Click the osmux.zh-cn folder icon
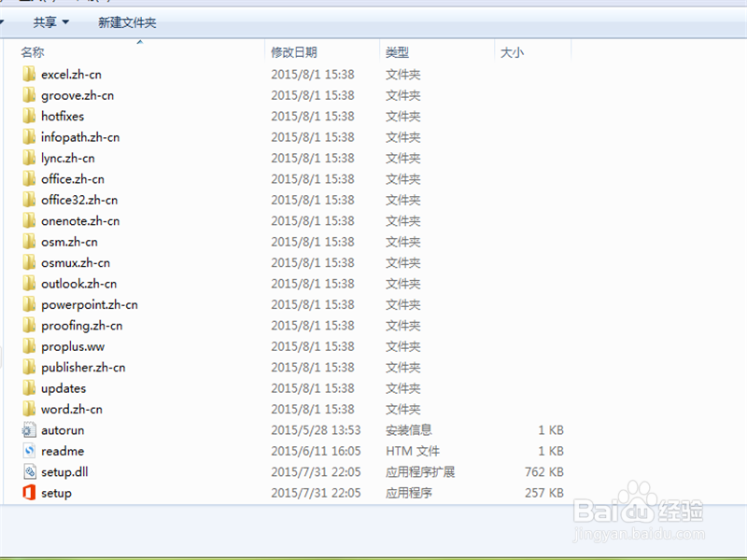 29,262
